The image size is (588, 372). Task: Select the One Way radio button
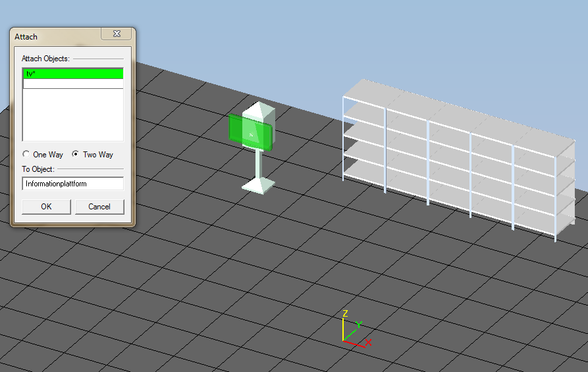26,154
